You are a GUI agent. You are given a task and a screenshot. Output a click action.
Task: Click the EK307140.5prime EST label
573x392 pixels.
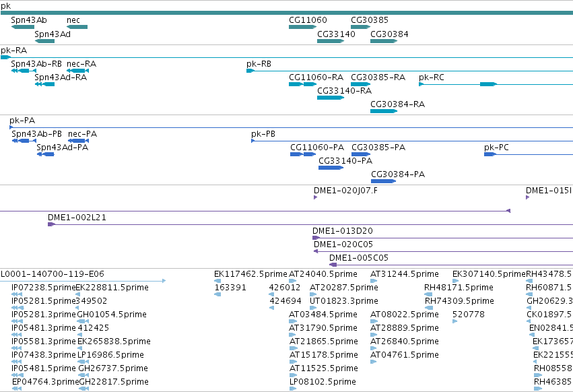(x=489, y=274)
